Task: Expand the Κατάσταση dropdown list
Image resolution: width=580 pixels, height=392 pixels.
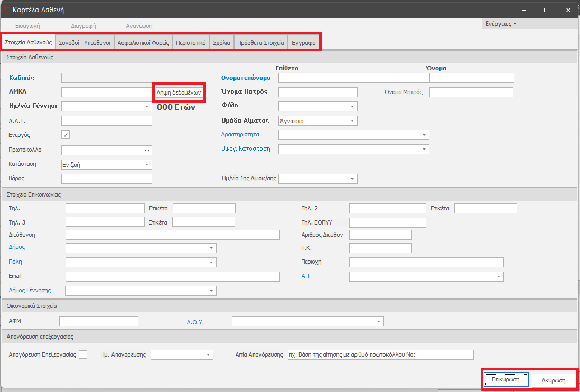Action: pyautogui.click(x=147, y=165)
